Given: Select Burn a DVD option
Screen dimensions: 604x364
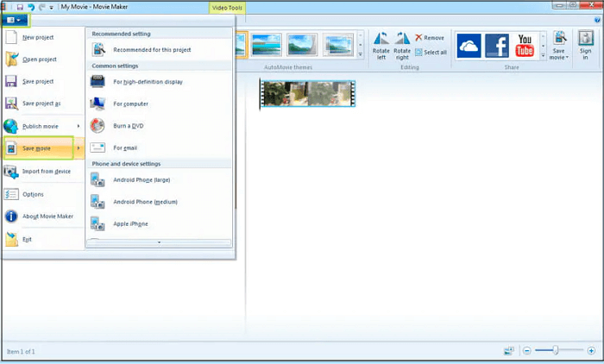Looking at the screenshot, I should (x=128, y=126).
